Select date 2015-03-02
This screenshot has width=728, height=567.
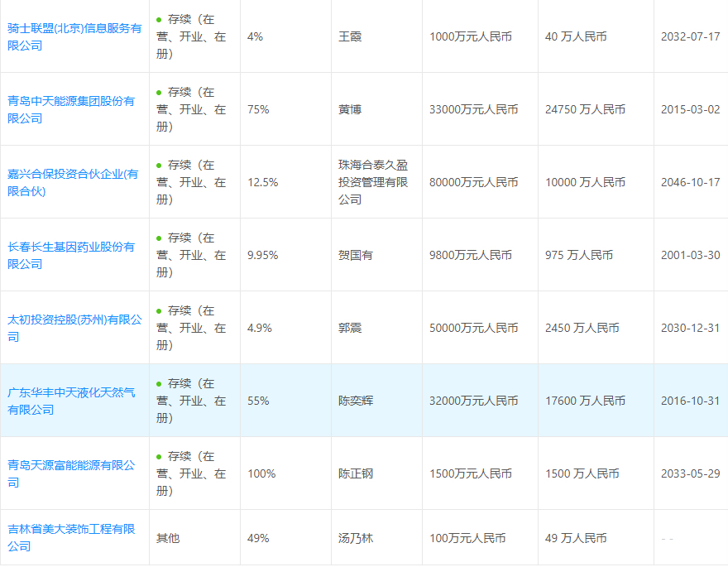pyautogui.click(x=691, y=109)
